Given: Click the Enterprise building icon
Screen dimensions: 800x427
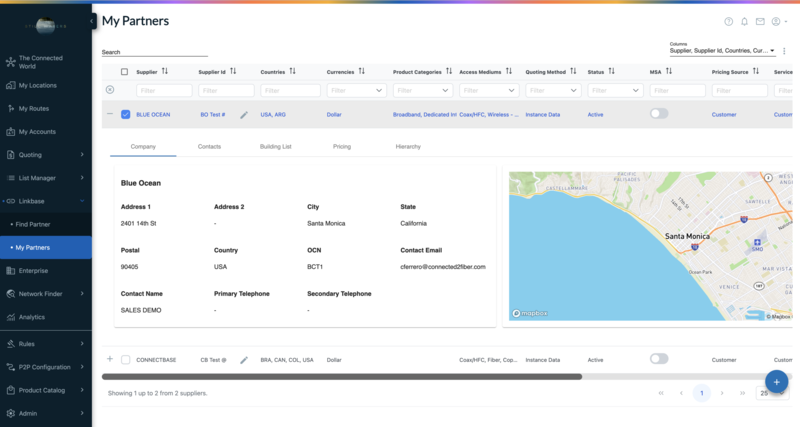Looking at the screenshot, I should tap(10, 271).
